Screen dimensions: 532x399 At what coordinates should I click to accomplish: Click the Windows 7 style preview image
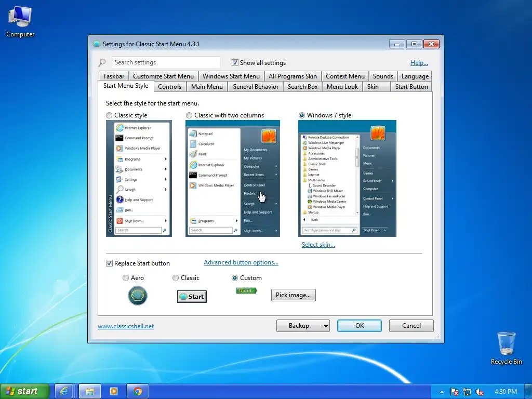pyautogui.click(x=347, y=179)
